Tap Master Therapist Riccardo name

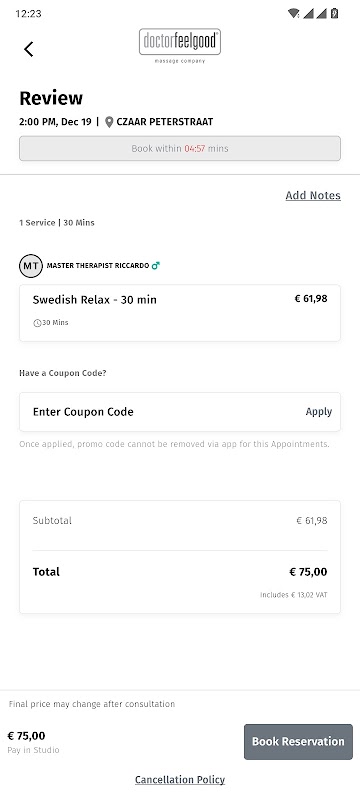coord(98,266)
